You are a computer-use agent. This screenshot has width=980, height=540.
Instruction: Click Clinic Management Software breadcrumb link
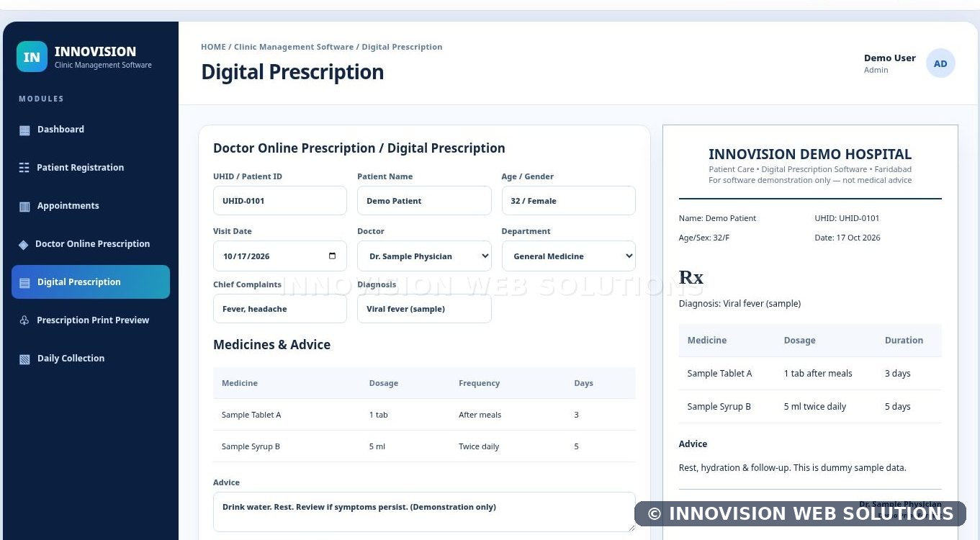[294, 47]
